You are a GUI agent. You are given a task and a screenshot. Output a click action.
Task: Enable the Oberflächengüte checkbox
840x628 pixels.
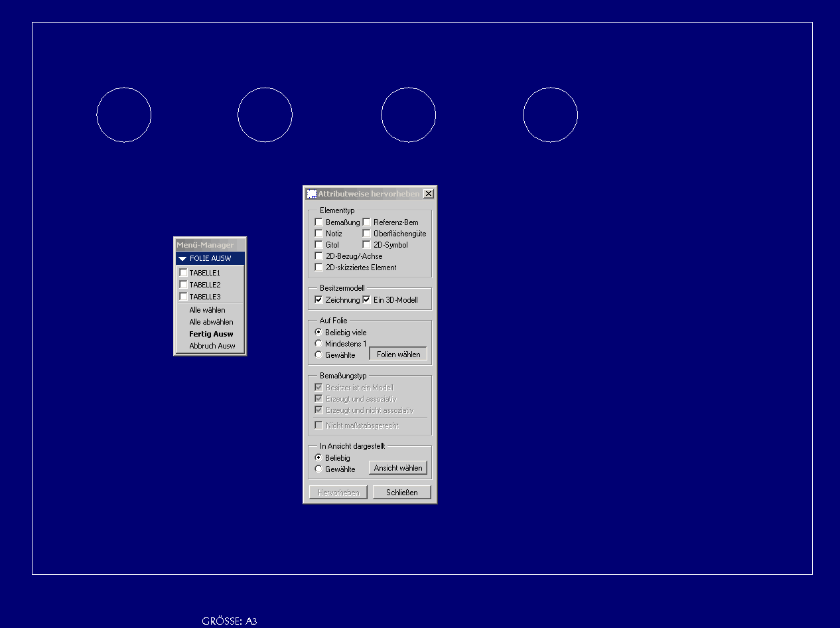(367, 234)
